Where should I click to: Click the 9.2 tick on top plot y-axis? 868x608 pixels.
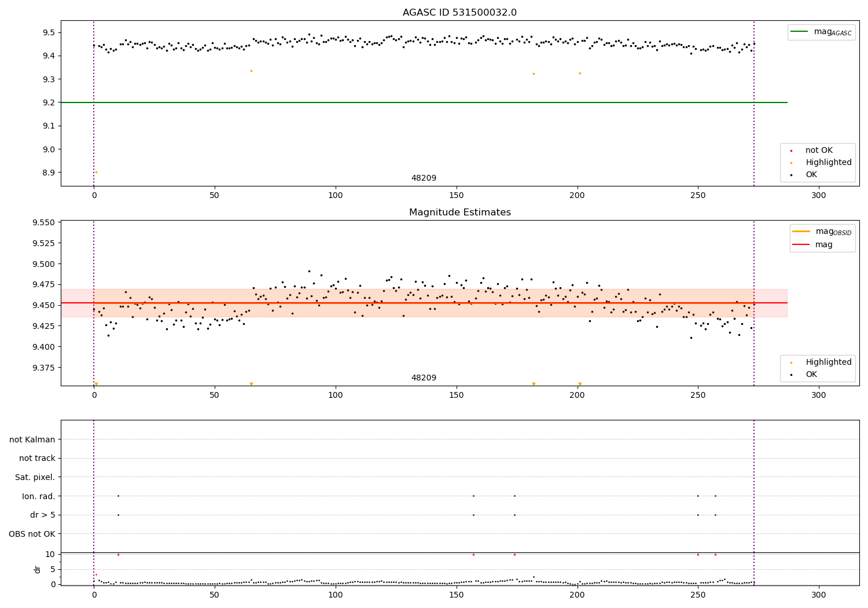(49, 102)
